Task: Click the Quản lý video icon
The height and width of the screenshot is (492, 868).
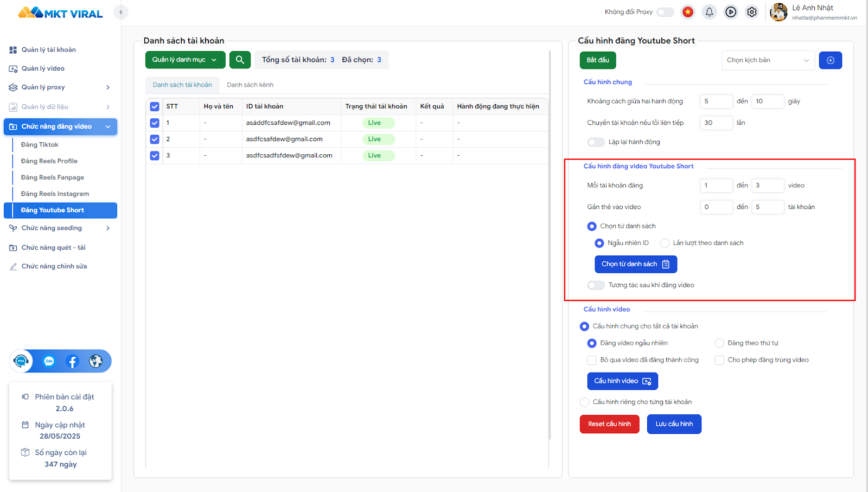Action: tap(13, 69)
